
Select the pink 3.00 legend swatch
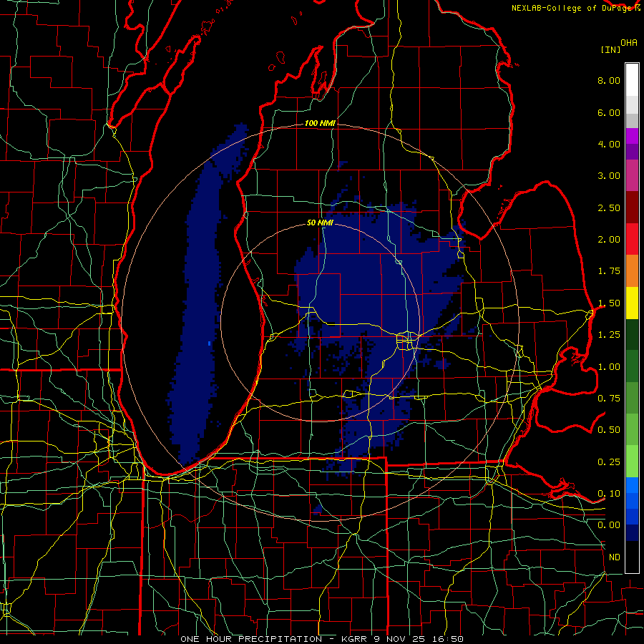[632, 175]
